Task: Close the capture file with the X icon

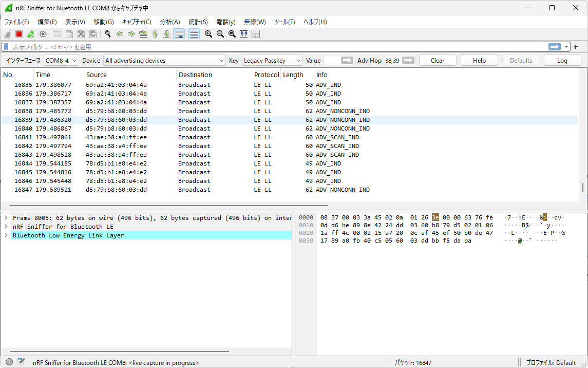Action: point(81,34)
